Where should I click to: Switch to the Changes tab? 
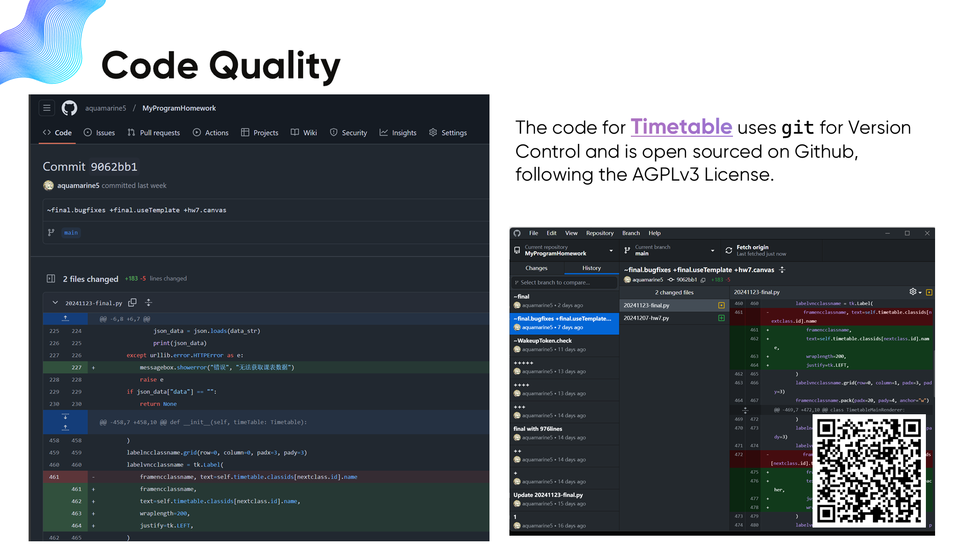[536, 268]
